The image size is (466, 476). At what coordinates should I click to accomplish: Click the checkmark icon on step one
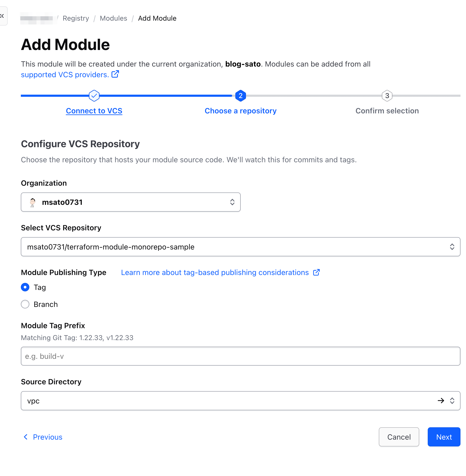click(94, 95)
